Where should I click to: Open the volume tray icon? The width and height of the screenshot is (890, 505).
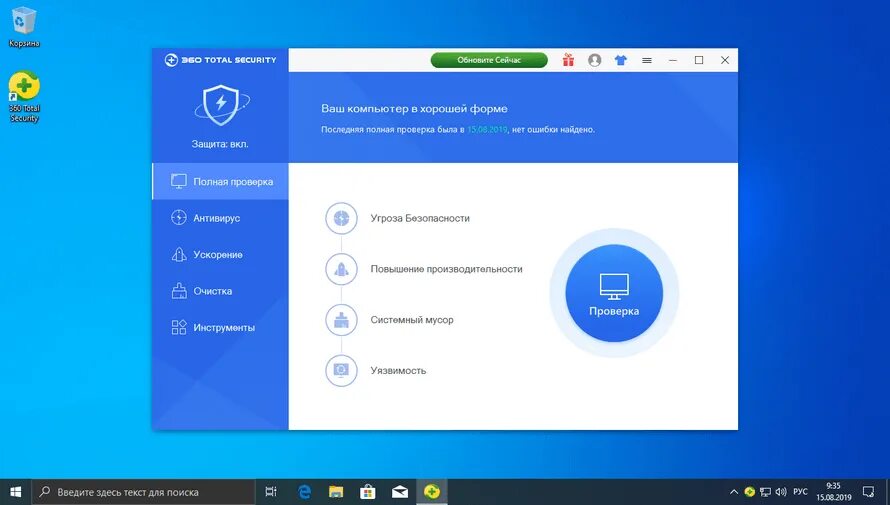[781, 492]
